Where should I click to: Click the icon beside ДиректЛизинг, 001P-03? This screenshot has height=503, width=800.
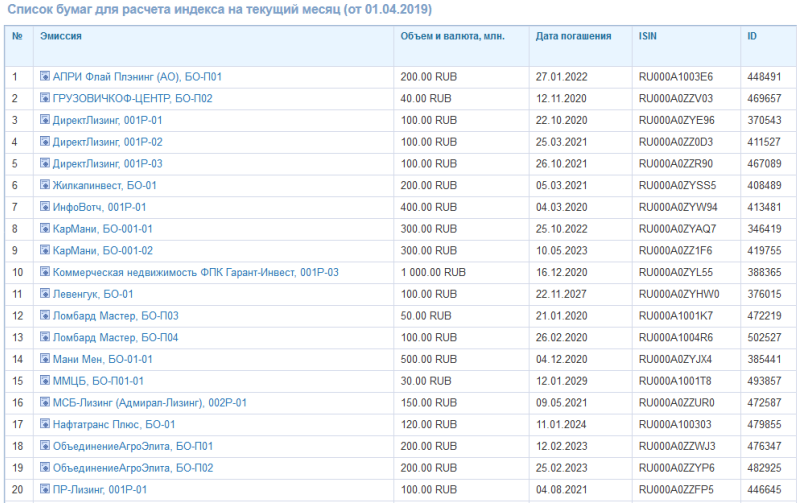(45, 163)
